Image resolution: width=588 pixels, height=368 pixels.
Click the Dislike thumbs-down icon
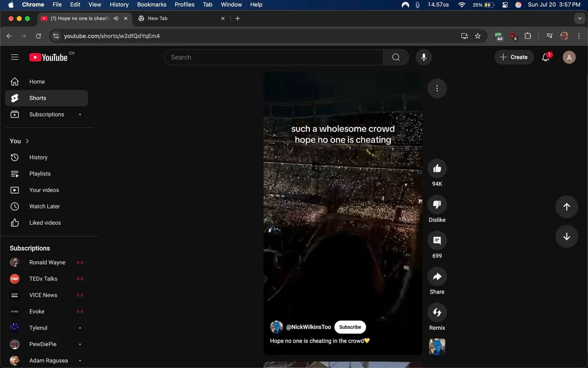point(437,205)
